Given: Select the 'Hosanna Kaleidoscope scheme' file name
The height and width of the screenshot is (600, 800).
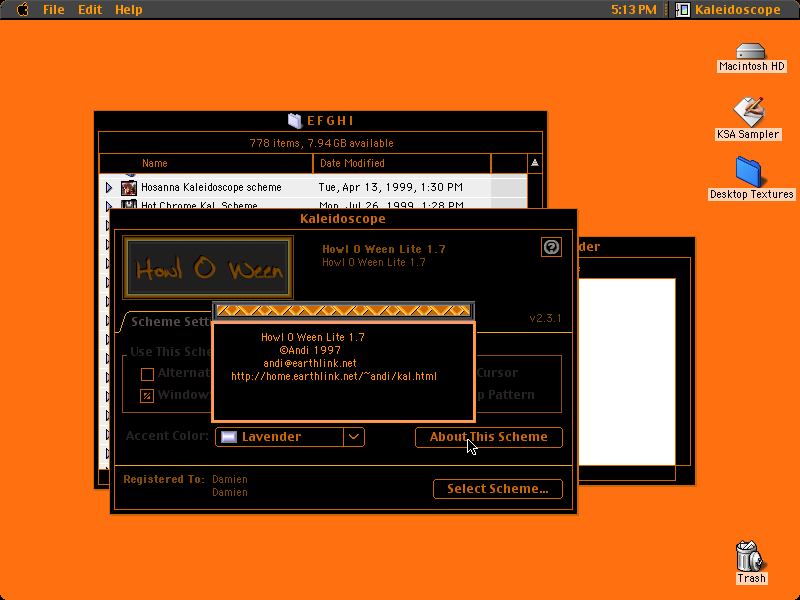Looking at the screenshot, I should click(x=211, y=187).
